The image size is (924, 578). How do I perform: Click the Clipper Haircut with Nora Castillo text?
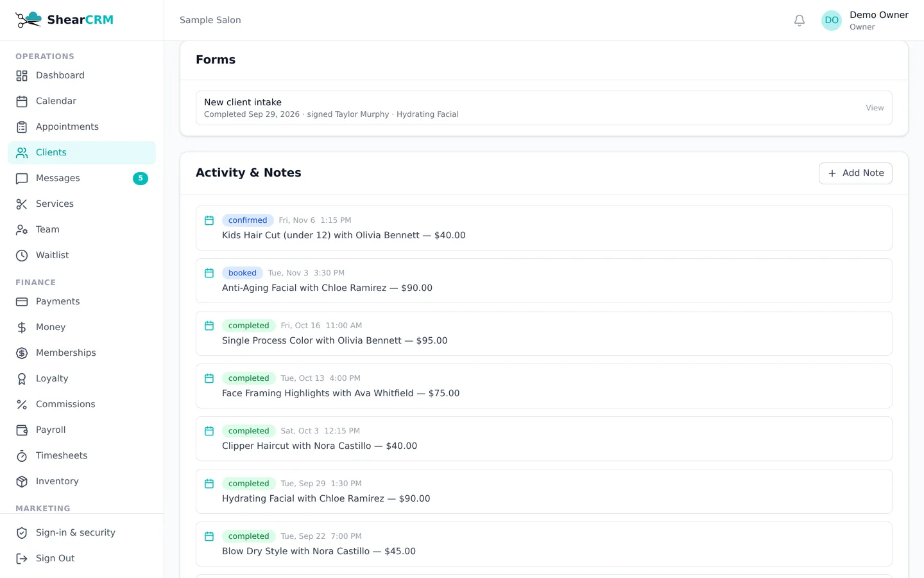point(320,446)
